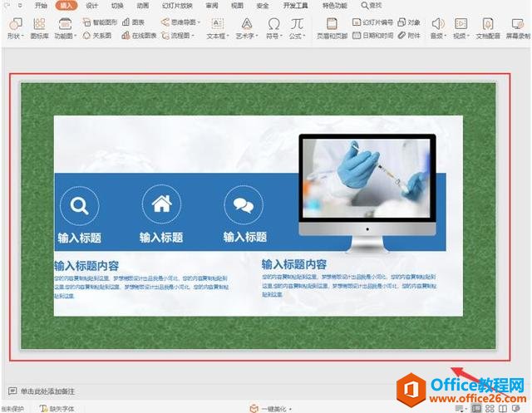Select the magnifier search icon on slide
The width and height of the screenshot is (532, 413).
coord(80,205)
